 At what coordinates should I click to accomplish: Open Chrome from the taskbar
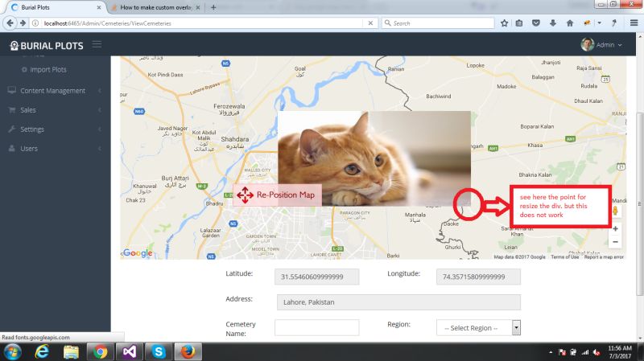(100, 352)
